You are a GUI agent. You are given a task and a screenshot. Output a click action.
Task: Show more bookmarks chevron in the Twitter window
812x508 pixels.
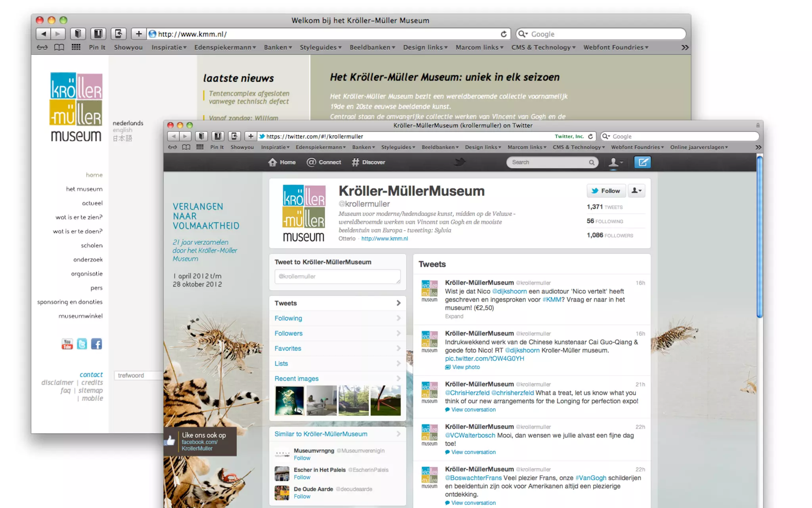[x=758, y=147]
